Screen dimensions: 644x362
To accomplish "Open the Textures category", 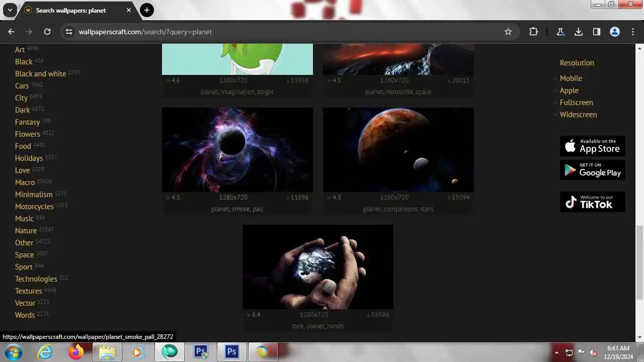I will point(28,291).
